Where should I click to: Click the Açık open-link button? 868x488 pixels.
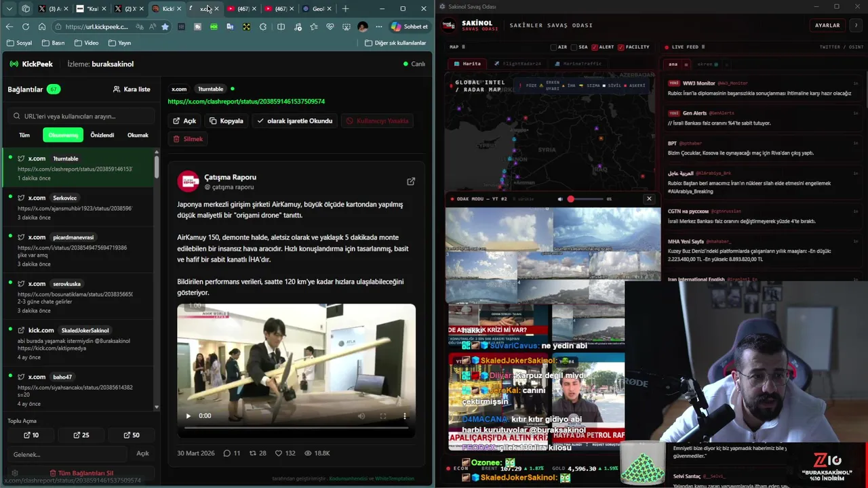[x=184, y=121]
